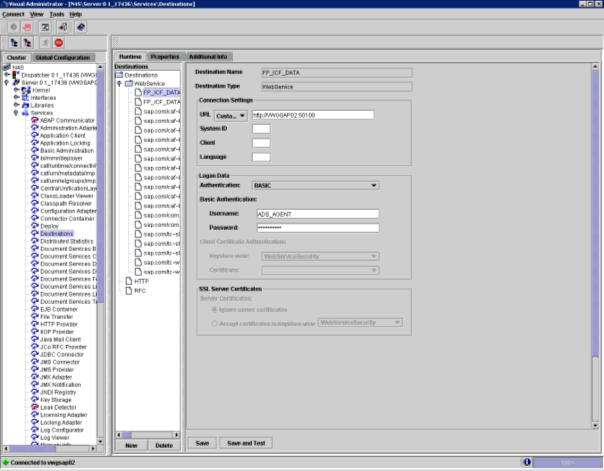Click the first tree-view icon in left toolbar
This screenshot has width=604, height=471.
pos(14,43)
